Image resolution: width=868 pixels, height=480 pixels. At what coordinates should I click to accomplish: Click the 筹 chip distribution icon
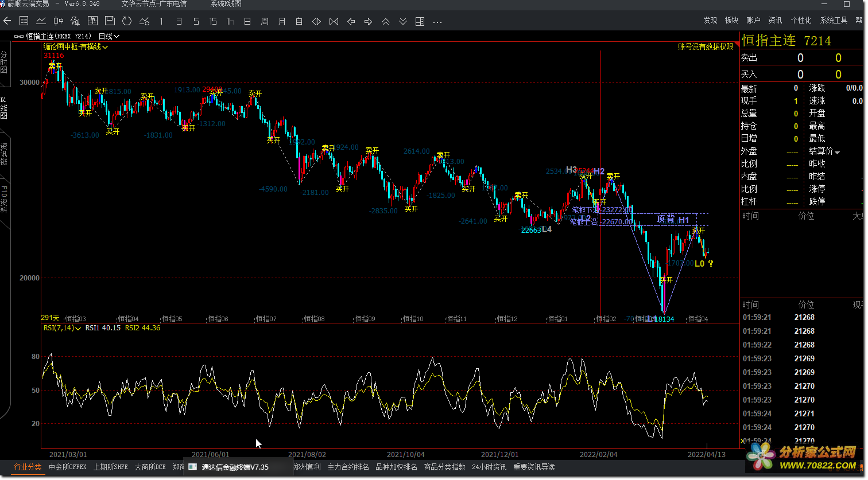tap(75, 21)
